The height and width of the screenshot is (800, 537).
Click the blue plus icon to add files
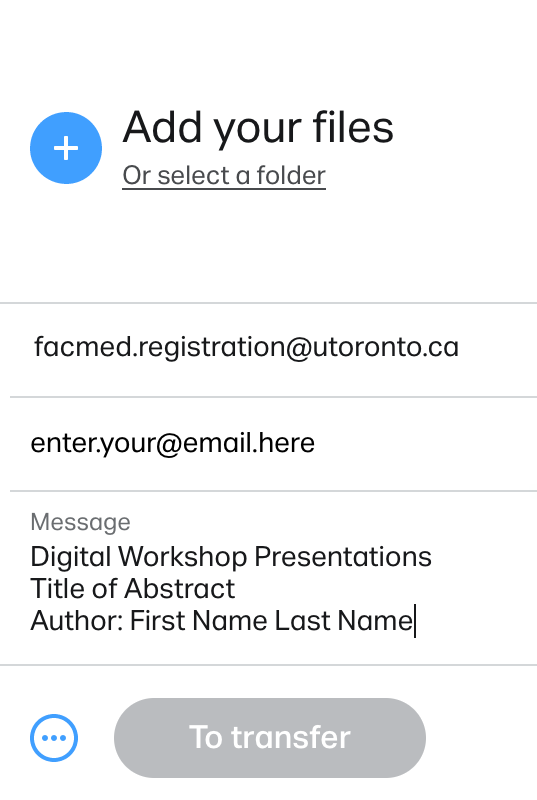point(66,148)
